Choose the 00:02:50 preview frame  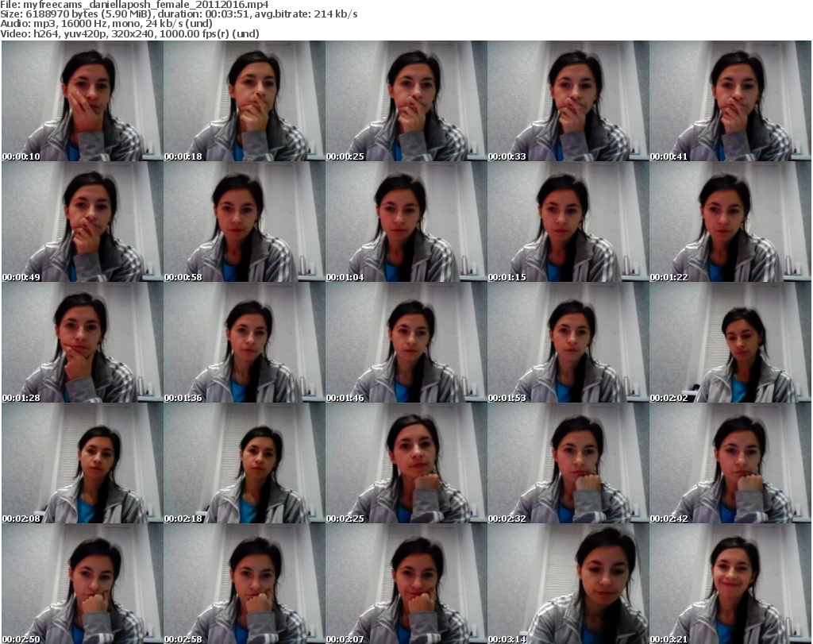coord(83,584)
